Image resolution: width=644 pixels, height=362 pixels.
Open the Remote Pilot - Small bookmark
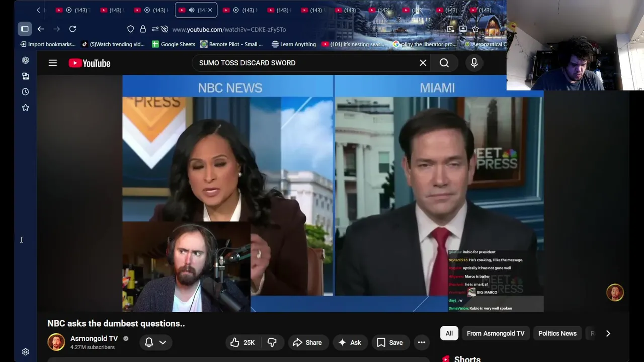pos(231,44)
